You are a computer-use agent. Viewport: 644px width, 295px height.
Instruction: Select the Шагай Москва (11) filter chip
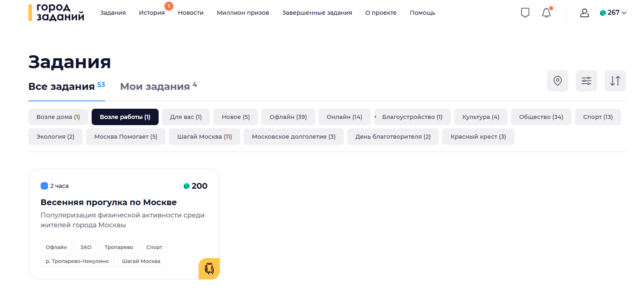(205, 137)
